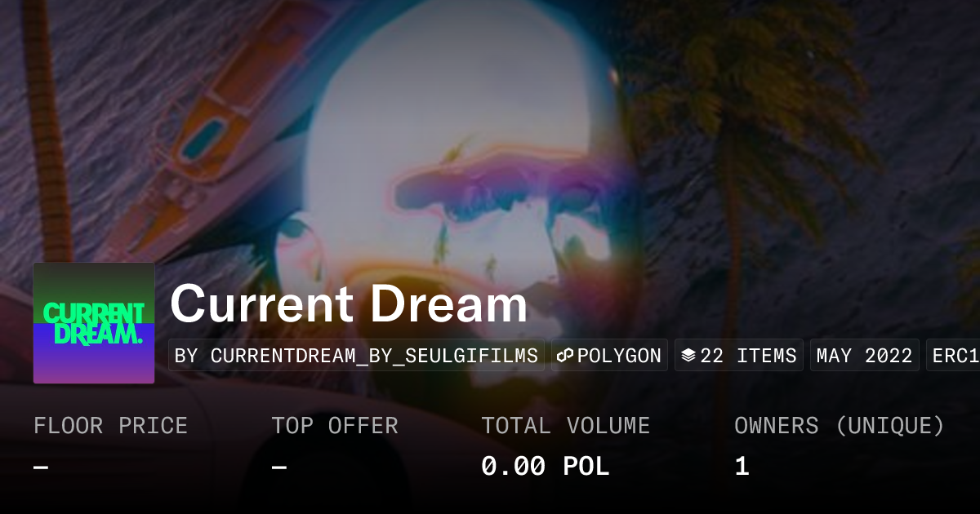Image resolution: width=980 pixels, height=514 pixels.
Task: Click the TOTAL VOLUME stat label
Action: tap(565, 426)
